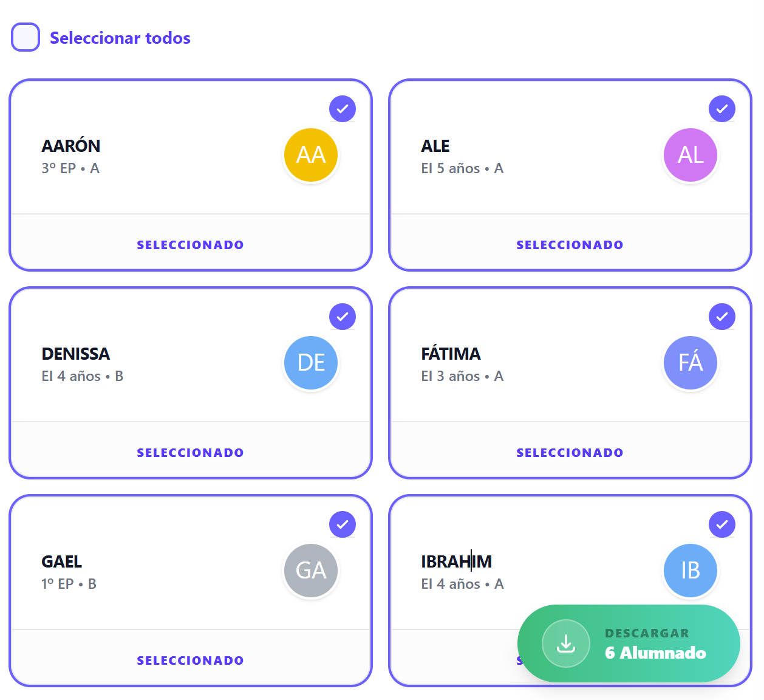Click the FÁ avatar icon
Screen dimensions: 764x700
point(691,363)
